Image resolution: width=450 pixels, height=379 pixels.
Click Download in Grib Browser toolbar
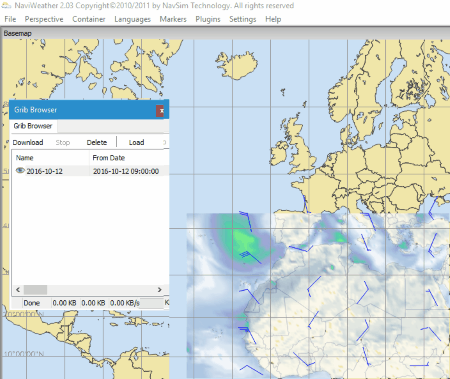[28, 142]
